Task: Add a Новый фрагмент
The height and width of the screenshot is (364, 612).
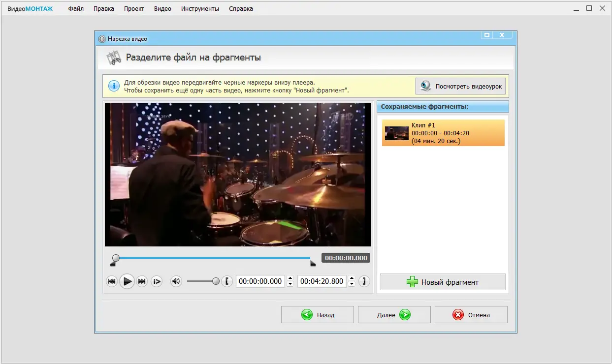Action: coord(443,282)
